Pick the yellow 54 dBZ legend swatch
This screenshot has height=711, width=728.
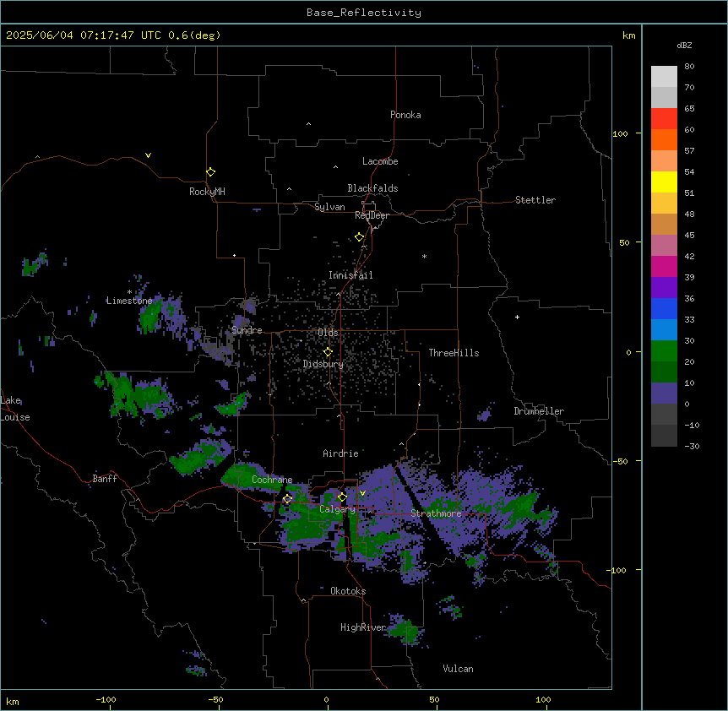(x=664, y=182)
